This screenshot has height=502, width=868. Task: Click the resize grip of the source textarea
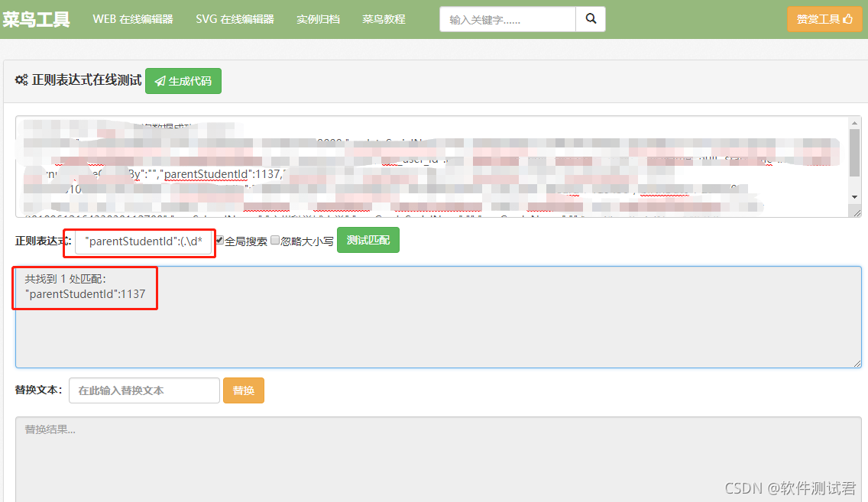pyautogui.click(x=857, y=212)
